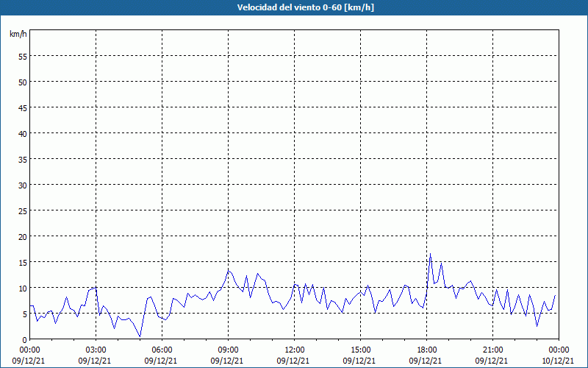Click the y-axis value 20
The width and height of the screenshot is (588, 368).
click(x=23, y=236)
